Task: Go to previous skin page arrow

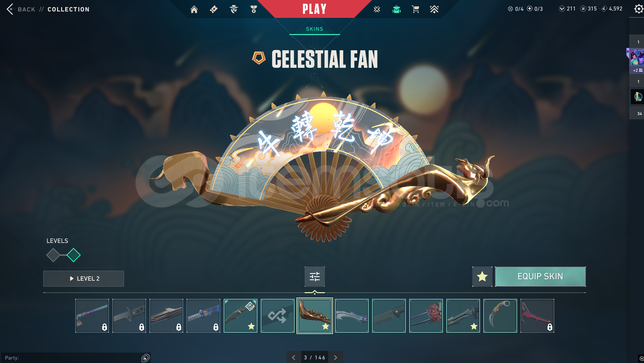Action: point(293,357)
